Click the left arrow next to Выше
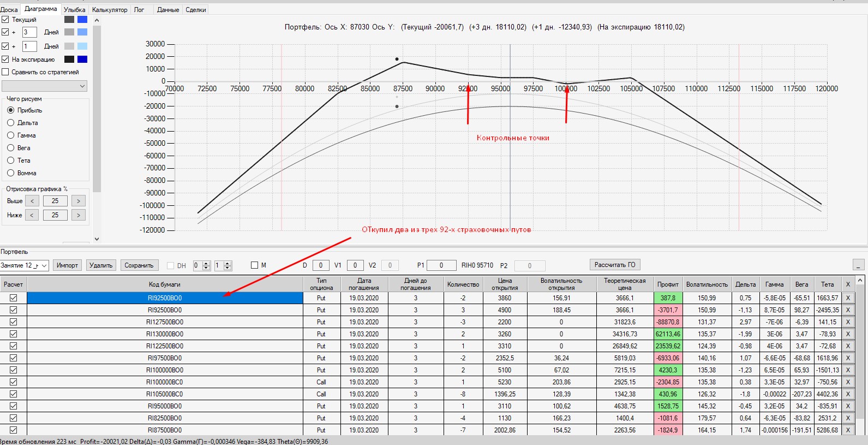Screen dimensions: 868x445 click(x=32, y=201)
